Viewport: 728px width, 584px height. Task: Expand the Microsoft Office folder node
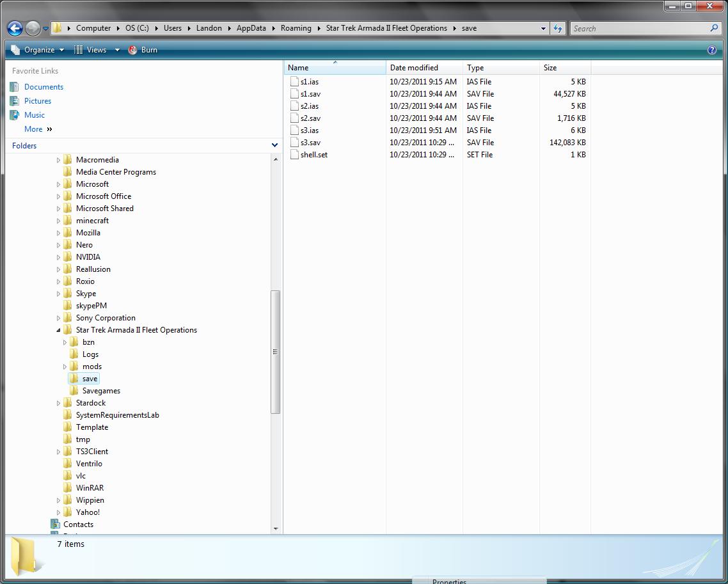[59, 197]
